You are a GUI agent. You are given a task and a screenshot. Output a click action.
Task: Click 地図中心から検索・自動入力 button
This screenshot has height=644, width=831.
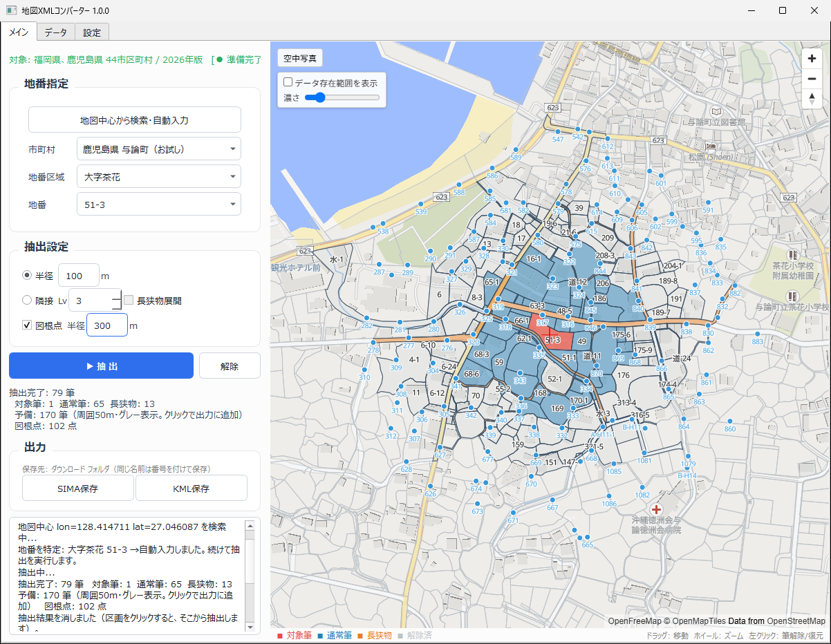click(134, 120)
